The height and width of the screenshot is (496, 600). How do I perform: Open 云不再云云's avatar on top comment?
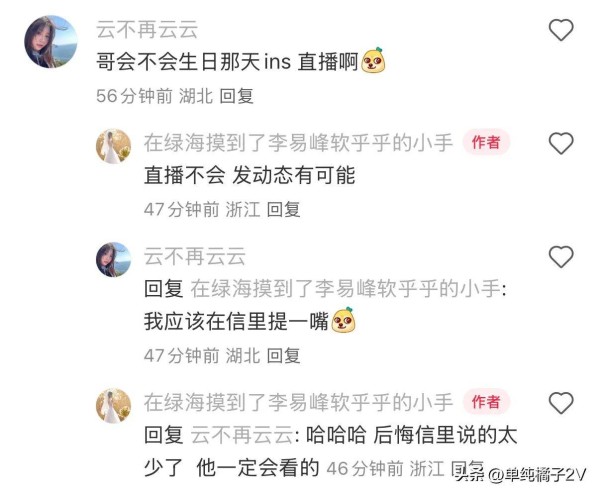click(x=51, y=42)
